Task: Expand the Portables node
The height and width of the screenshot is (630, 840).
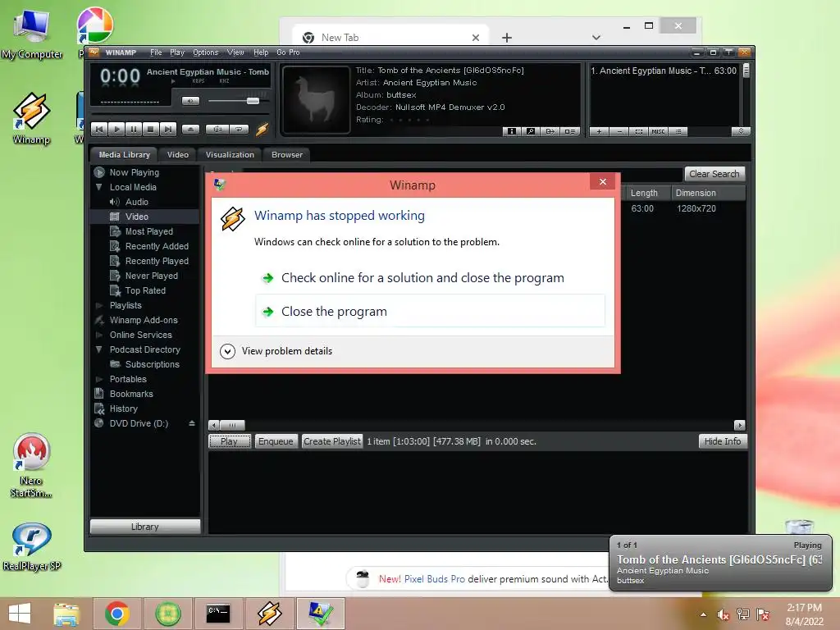Action: point(98,379)
